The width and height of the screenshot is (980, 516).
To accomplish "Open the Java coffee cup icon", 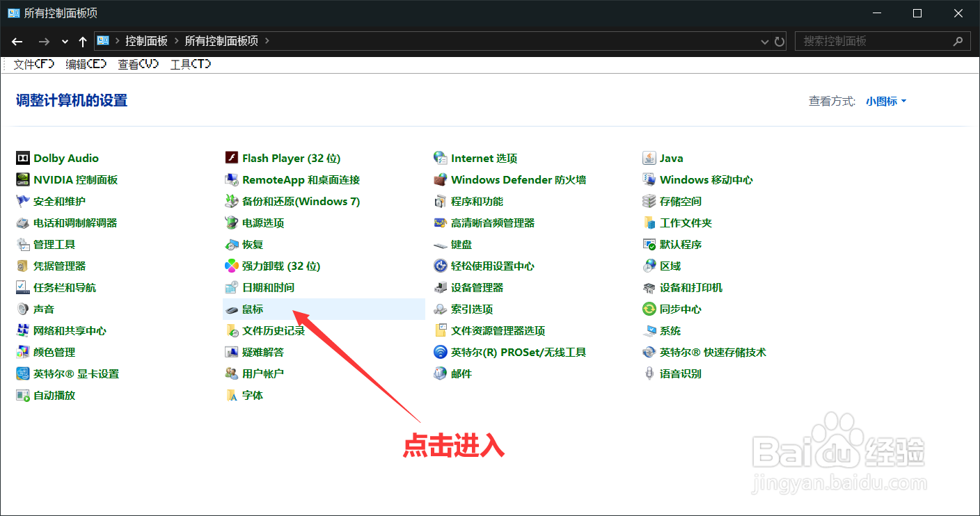I will 649,158.
